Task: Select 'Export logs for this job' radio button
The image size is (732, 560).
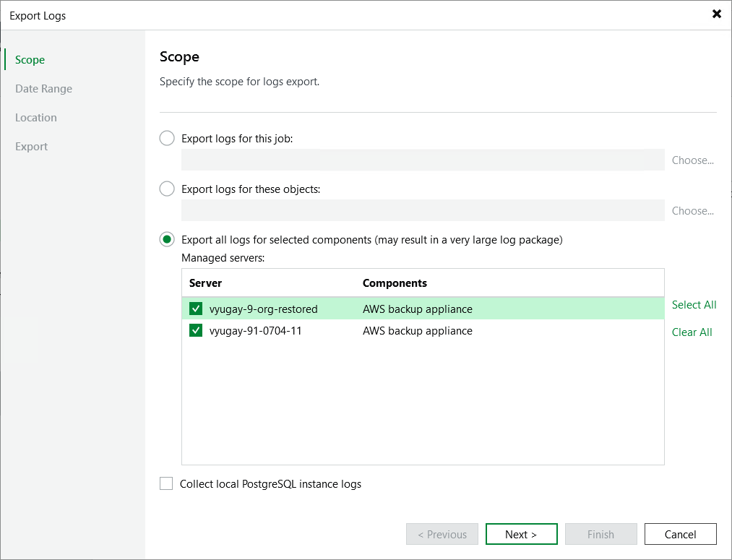Action: 167,138
